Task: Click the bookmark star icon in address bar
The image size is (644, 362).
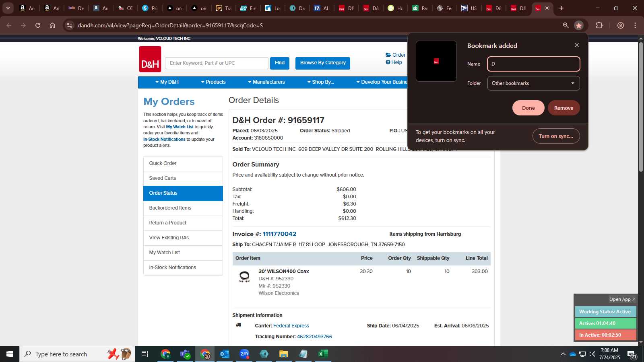Action: tap(579, 25)
